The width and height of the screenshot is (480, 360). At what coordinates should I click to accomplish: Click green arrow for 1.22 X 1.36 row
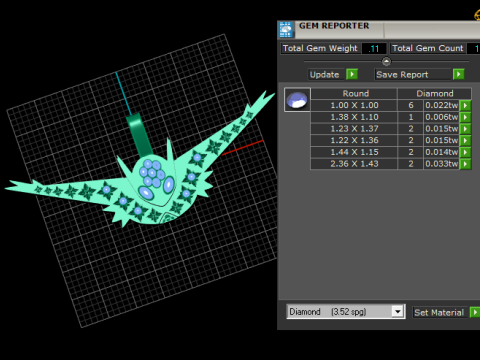click(465, 140)
